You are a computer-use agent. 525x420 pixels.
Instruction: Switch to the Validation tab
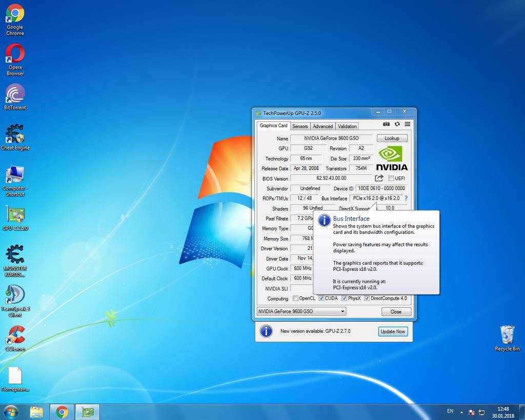click(x=347, y=126)
